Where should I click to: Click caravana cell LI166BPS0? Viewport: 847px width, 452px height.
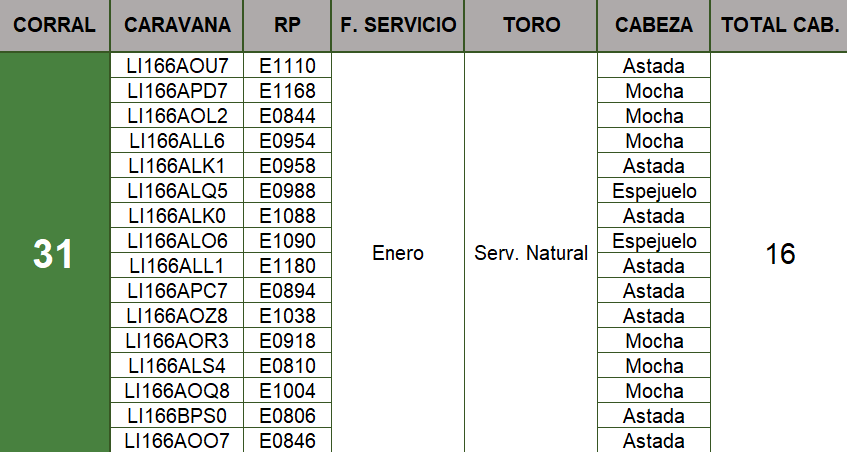pos(178,415)
